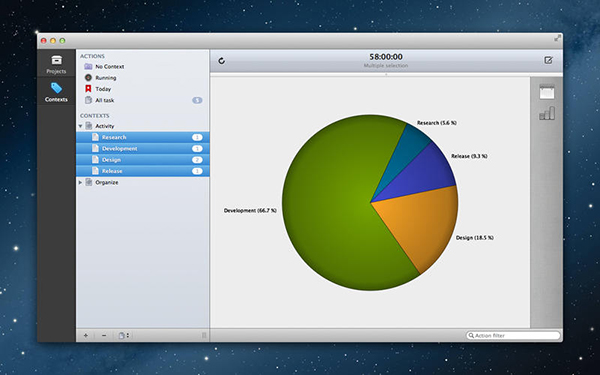The width and height of the screenshot is (600, 375).
Task: Select the Research context row
Action: point(142,137)
